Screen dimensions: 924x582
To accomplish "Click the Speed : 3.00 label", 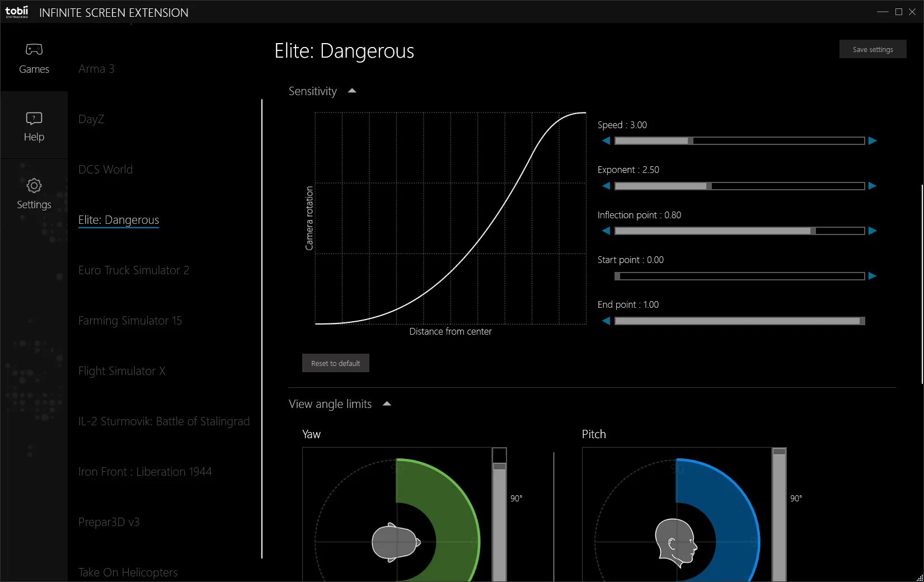I will click(622, 125).
